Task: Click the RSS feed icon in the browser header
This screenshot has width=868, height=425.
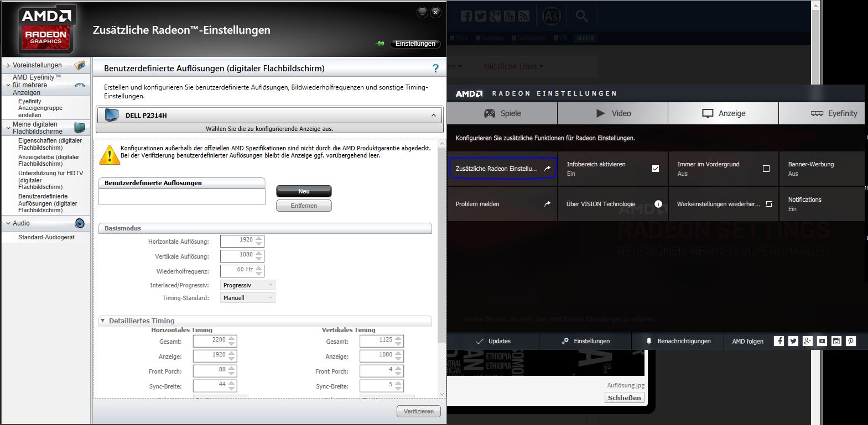Action: 524,16
